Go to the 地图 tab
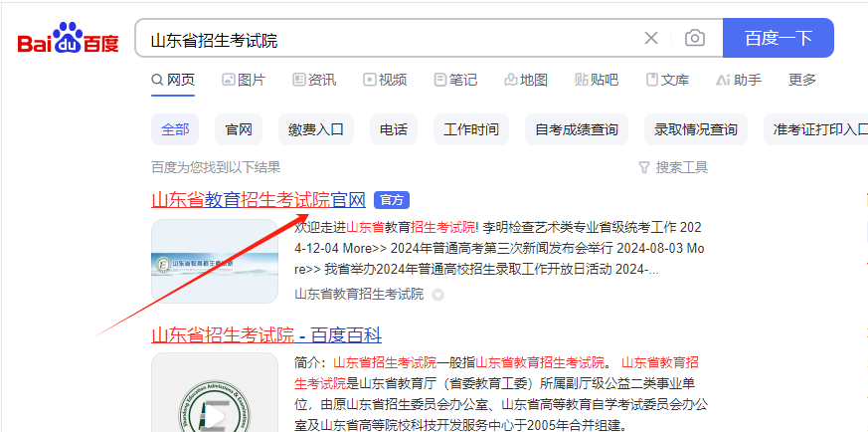The width and height of the screenshot is (868, 432). [526, 80]
